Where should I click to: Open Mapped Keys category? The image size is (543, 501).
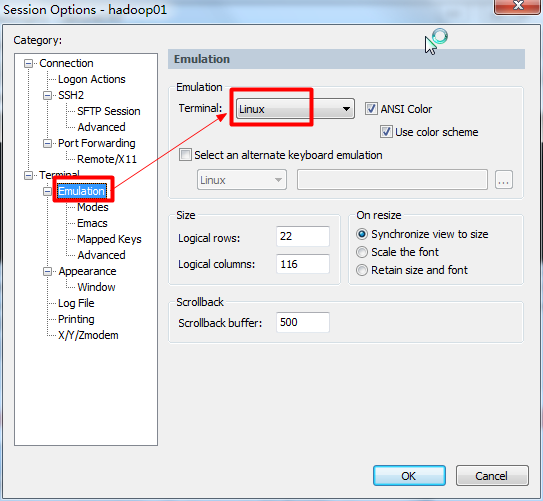click(109, 239)
